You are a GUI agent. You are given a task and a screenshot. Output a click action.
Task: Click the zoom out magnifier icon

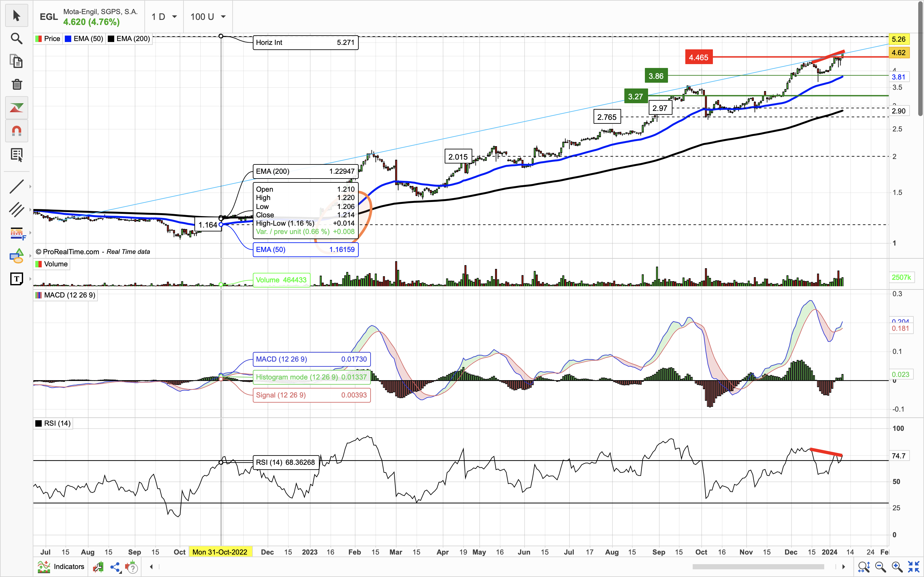coord(880,567)
